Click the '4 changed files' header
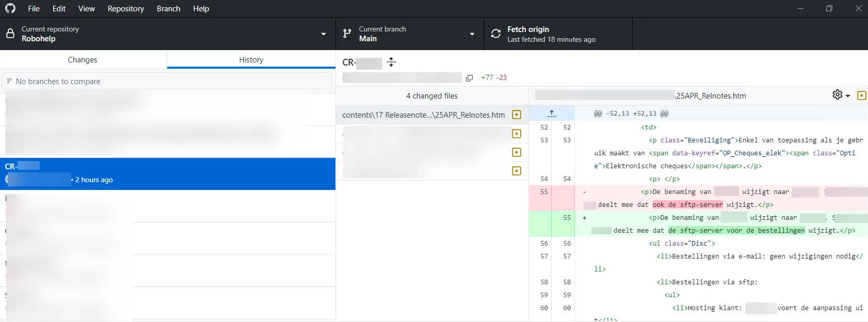 tap(432, 96)
